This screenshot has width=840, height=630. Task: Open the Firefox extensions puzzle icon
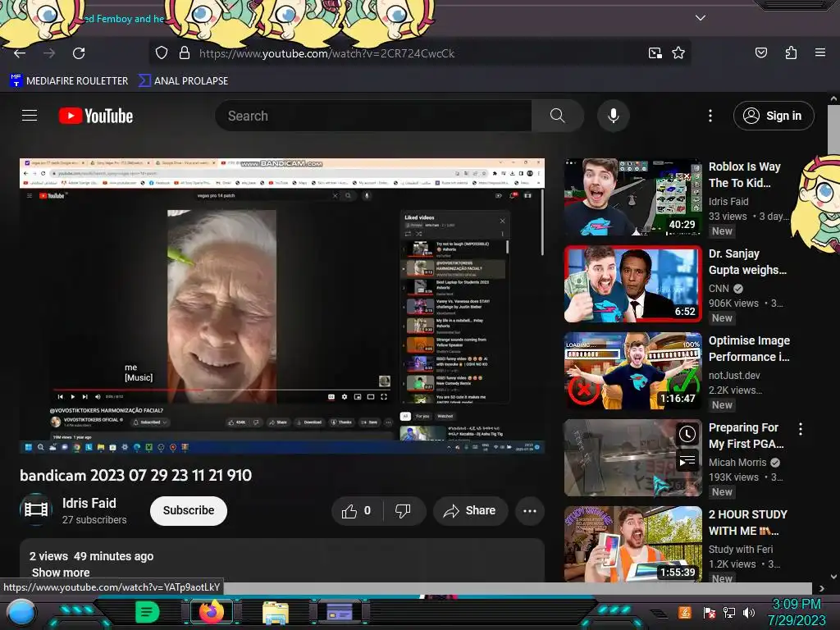click(791, 53)
